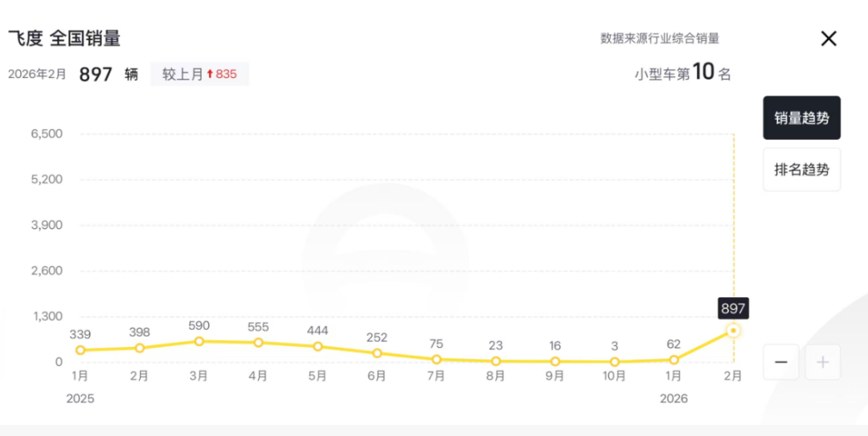Click the 数据来源行业综合销量 source note
The width and height of the screenshot is (868, 436).
(659, 39)
